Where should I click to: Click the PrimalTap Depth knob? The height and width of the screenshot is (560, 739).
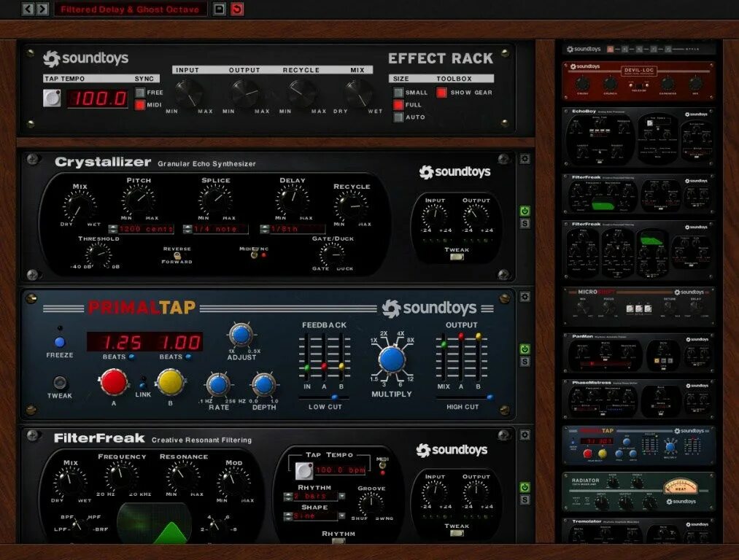pyautogui.click(x=264, y=385)
